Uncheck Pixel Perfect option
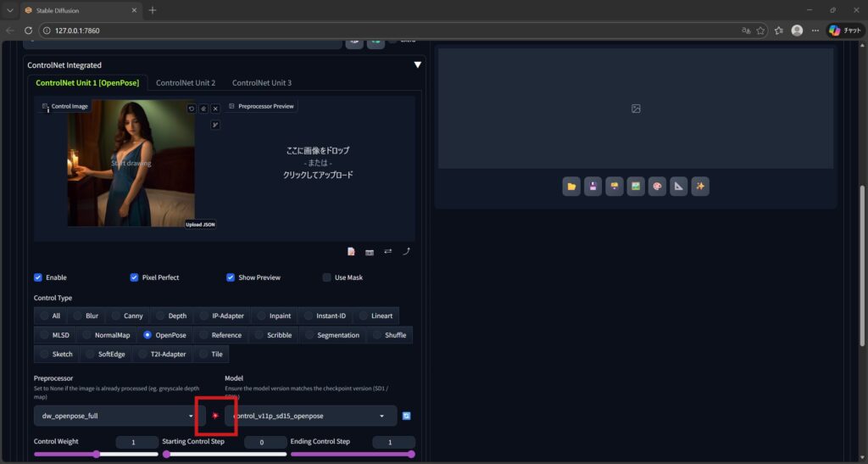The image size is (868, 464). [x=135, y=277]
